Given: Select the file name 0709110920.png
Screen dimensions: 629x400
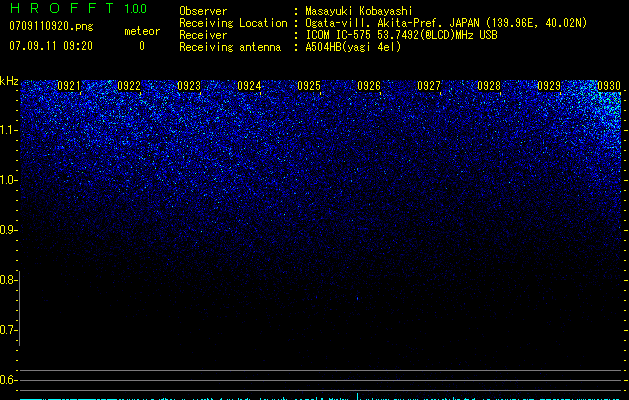Looking at the screenshot, I should pos(51,26).
